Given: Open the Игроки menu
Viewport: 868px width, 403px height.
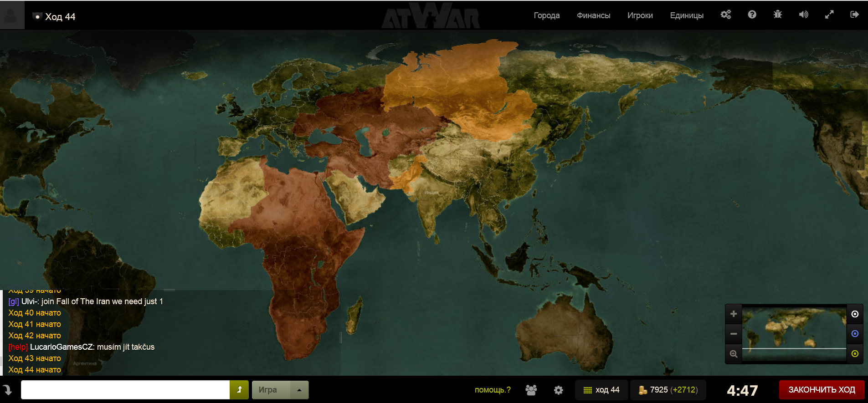Looking at the screenshot, I should pos(640,15).
